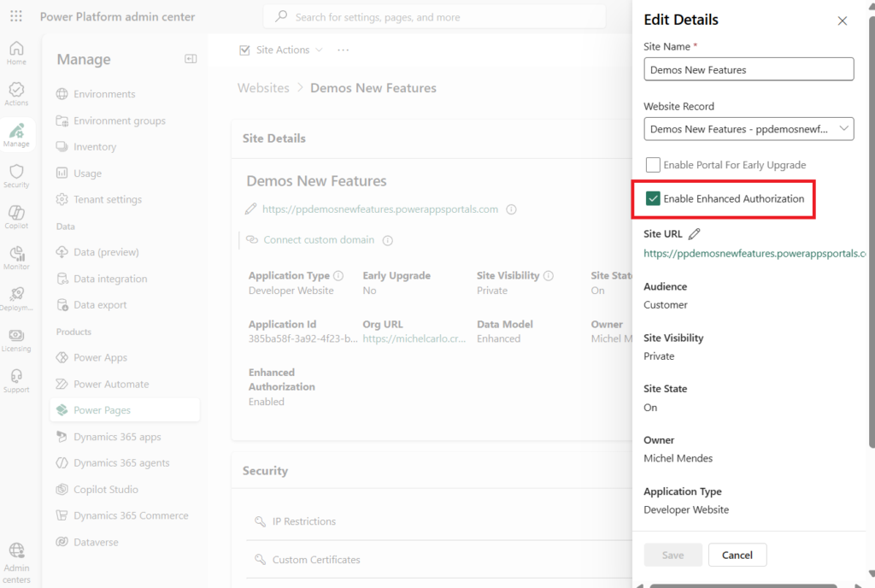
Task: Open Data export
Action: pyautogui.click(x=100, y=304)
